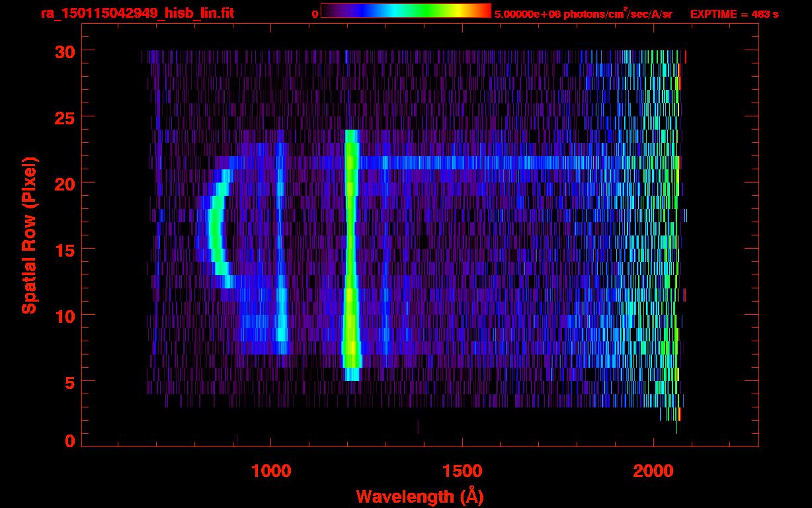Click the file name ra_150115042949_hisb_lin.fit

(x=137, y=14)
